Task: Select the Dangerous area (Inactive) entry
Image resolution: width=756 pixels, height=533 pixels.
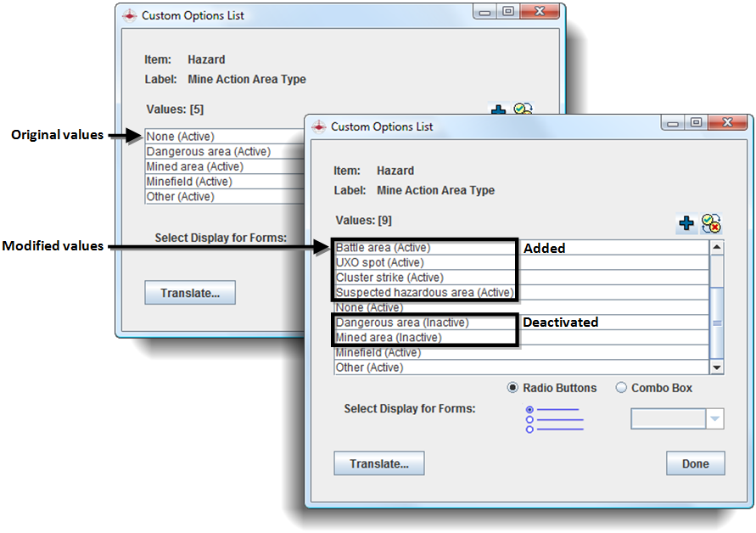Action: 402,323
